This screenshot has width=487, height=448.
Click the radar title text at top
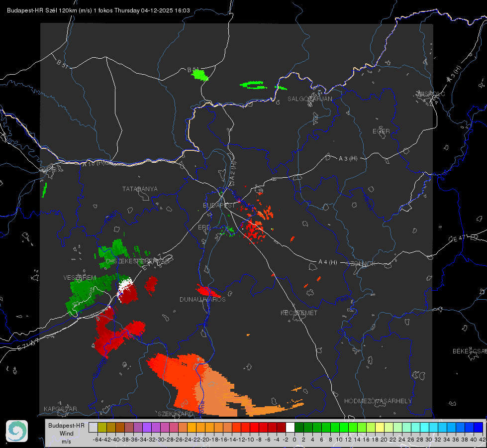98,10
